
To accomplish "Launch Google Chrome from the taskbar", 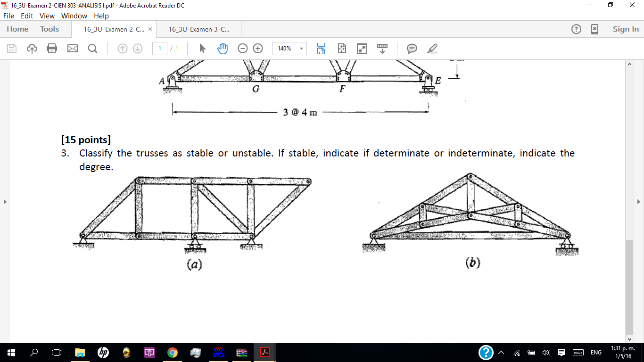I will coord(172,353).
